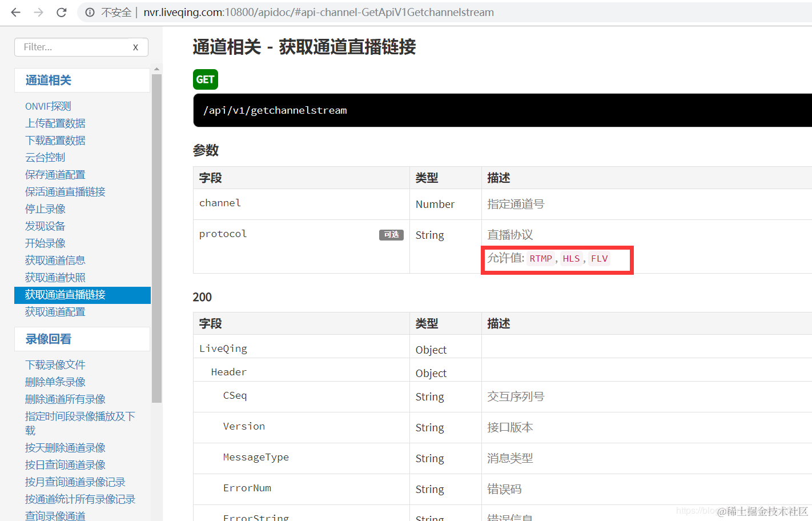Open the 录像回看 section header
This screenshot has width=812, height=521.
pyautogui.click(x=82, y=339)
